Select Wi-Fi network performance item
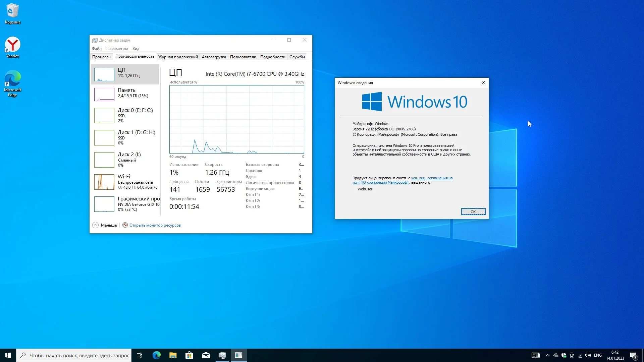This screenshot has width=644, height=362. point(125,182)
